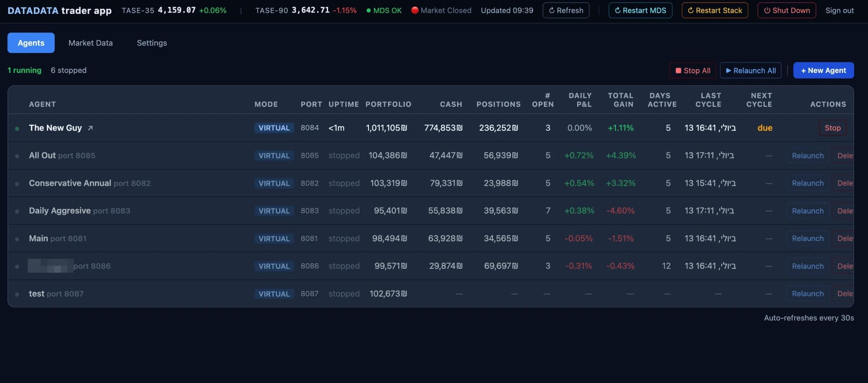The height and width of the screenshot is (383, 868).
Task: Click the PORTFOLIO column header
Action: pyautogui.click(x=388, y=104)
